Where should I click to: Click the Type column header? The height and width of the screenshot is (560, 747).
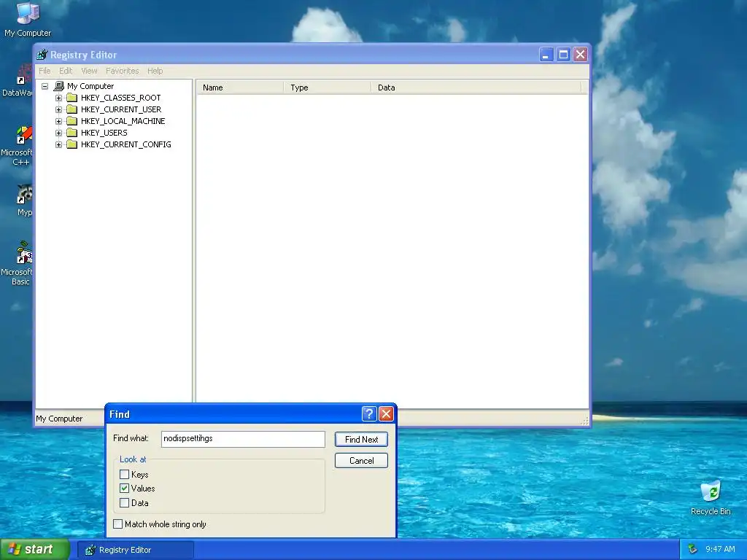pyautogui.click(x=328, y=87)
